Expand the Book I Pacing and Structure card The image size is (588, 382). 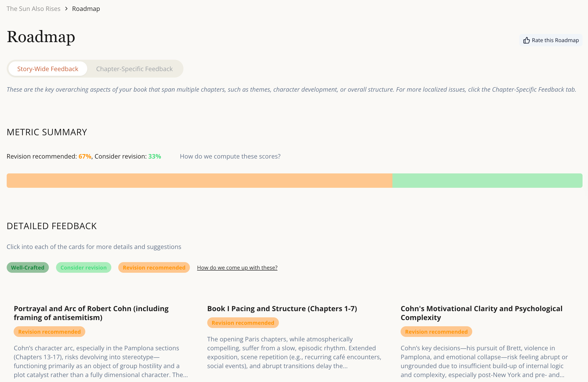pos(282,309)
